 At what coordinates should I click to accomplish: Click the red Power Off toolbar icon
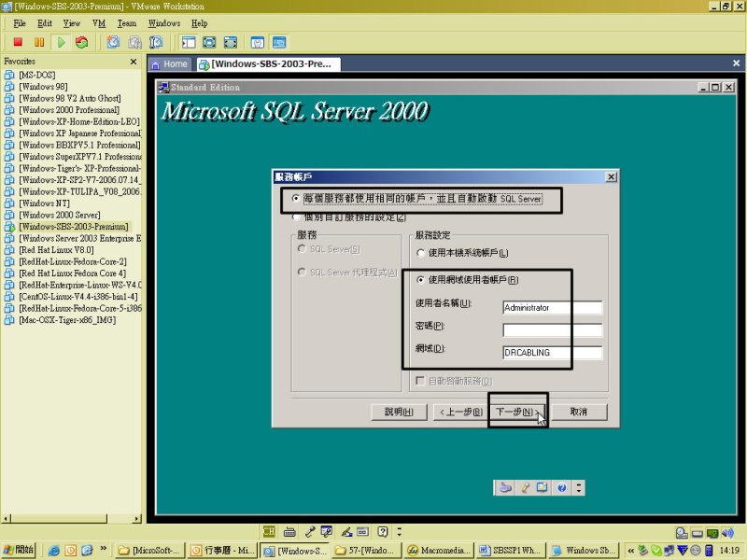click(x=18, y=42)
